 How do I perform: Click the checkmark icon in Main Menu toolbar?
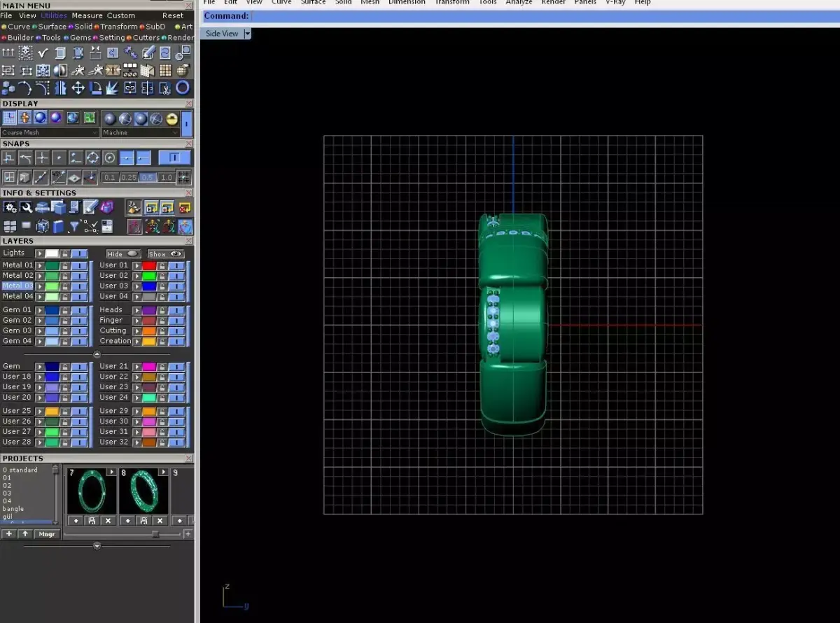point(43,53)
